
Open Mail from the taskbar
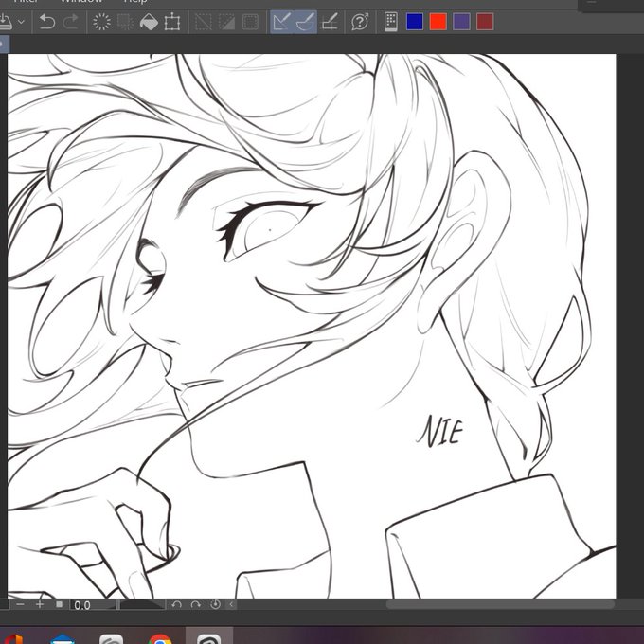62,639
